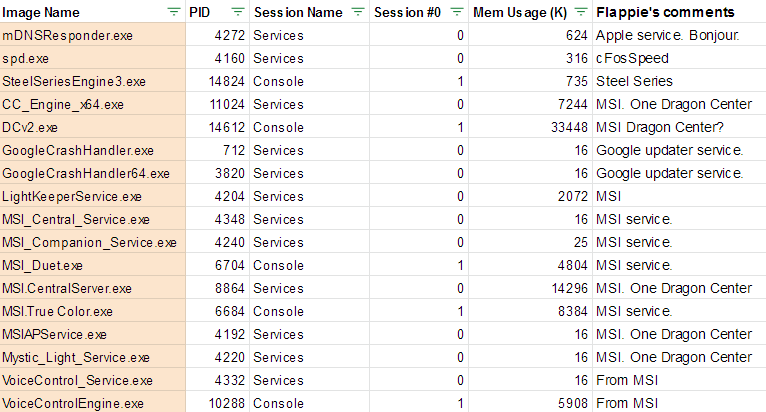Select the Image Name header cell

[x=93, y=12]
